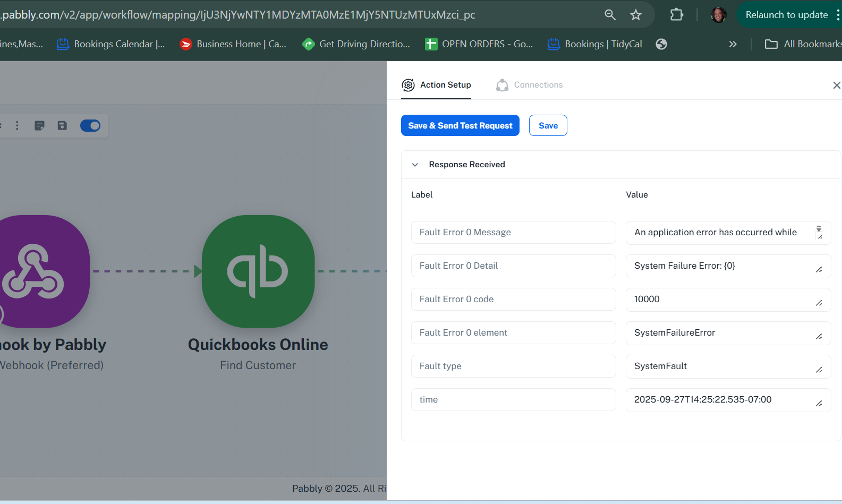Open Bookings TidyCal bookmark
842x504 pixels.
pos(595,44)
